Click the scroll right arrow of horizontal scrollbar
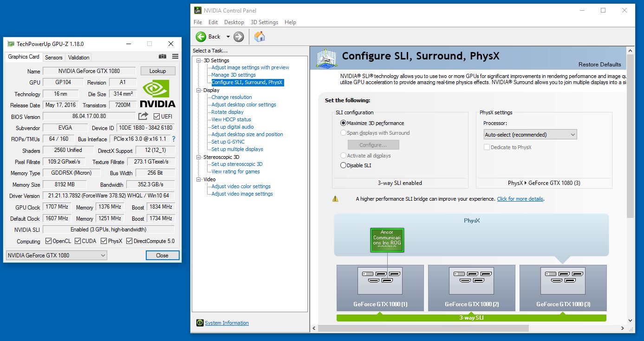Screen dimensions: 644x341 point(622,328)
